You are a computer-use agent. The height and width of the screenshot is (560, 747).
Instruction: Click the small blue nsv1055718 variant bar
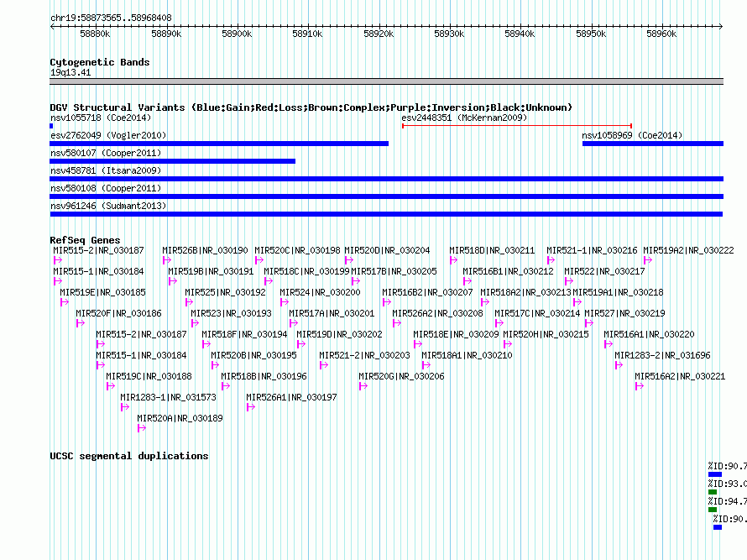pyautogui.click(x=51, y=126)
